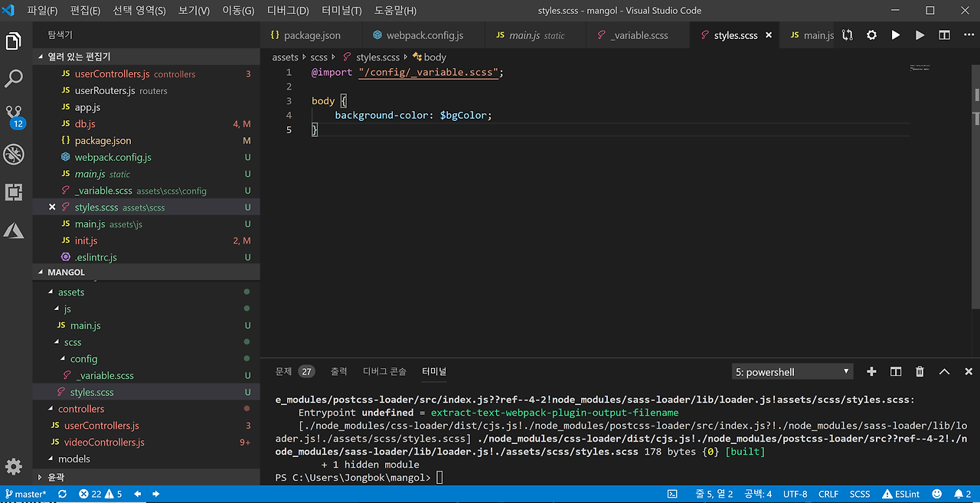
Task: Click the master branch status button
Action: click(x=26, y=494)
